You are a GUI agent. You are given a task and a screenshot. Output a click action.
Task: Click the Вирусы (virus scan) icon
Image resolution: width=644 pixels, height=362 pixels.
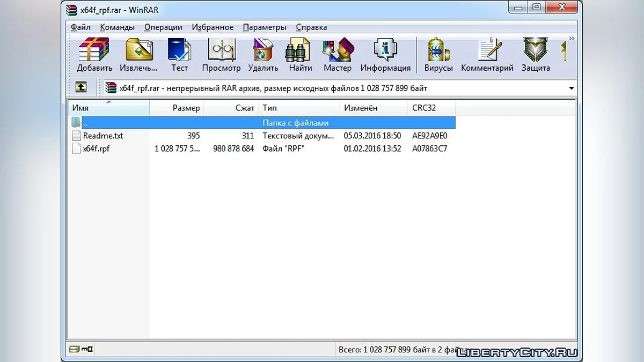[438, 50]
